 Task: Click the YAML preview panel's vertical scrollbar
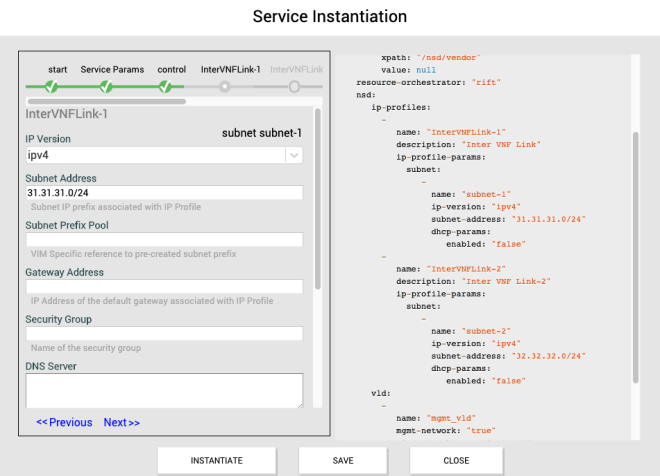click(635, 255)
